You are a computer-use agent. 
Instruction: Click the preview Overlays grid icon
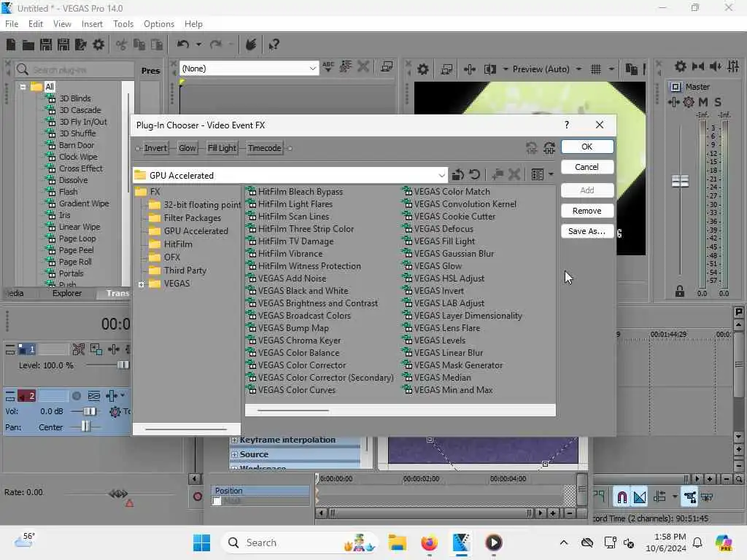coord(595,69)
